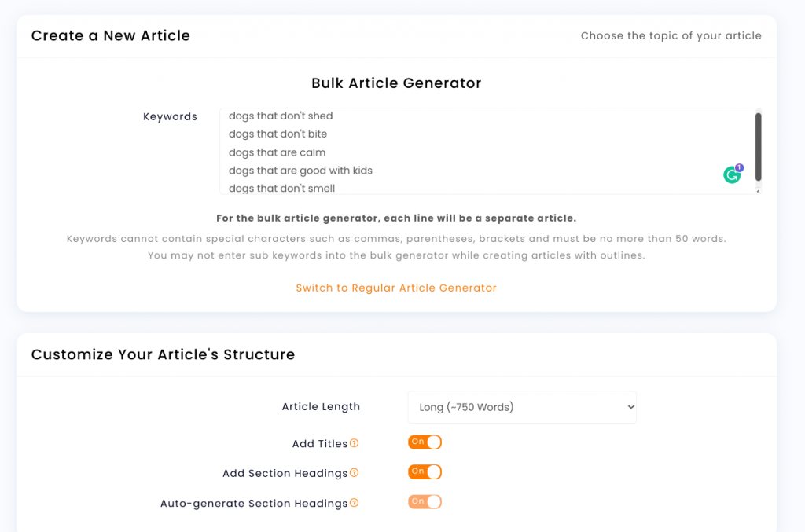805x532 pixels.
Task: Click the Grammarly notification badge
Action: point(739,167)
